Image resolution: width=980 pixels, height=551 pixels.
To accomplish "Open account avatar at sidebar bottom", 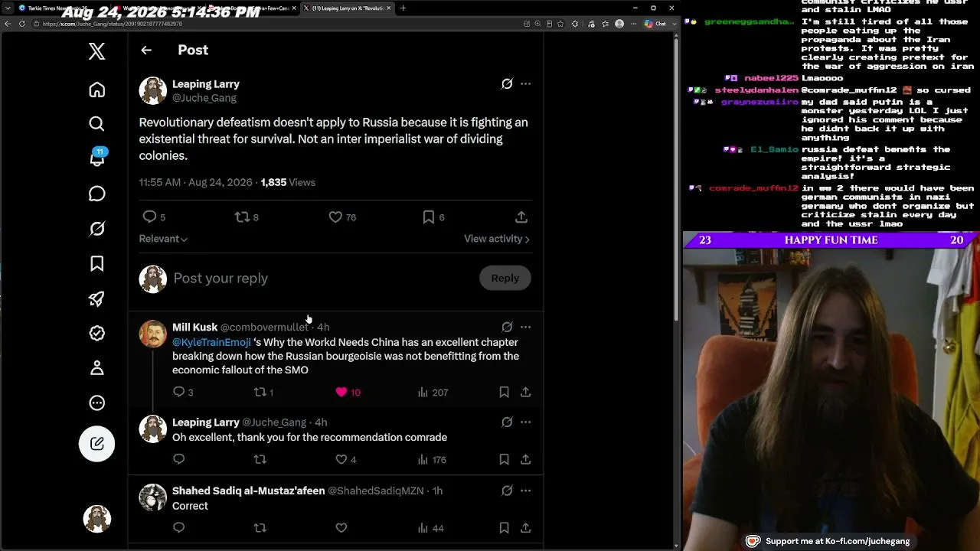I will pyautogui.click(x=97, y=519).
